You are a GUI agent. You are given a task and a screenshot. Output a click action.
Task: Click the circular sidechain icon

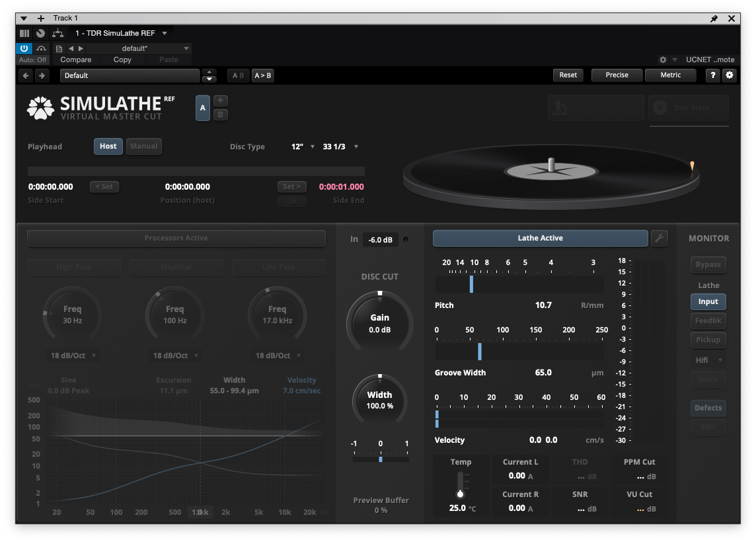41,33
